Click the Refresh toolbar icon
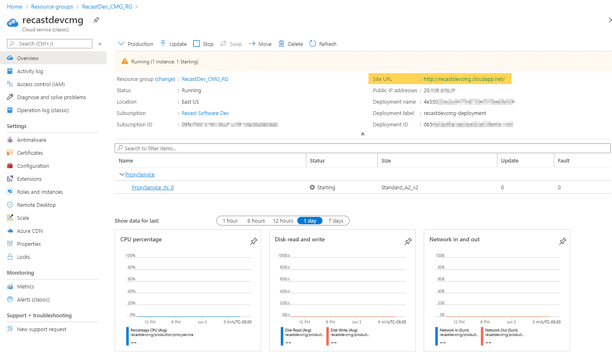The width and height of the screenshot is (612, 364). [313, 44]
